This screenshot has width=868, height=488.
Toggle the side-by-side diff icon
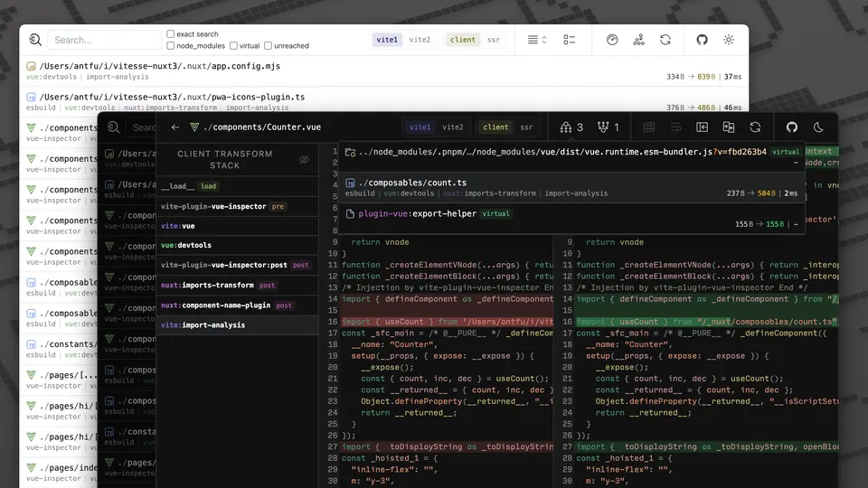[x=729, y=127]
